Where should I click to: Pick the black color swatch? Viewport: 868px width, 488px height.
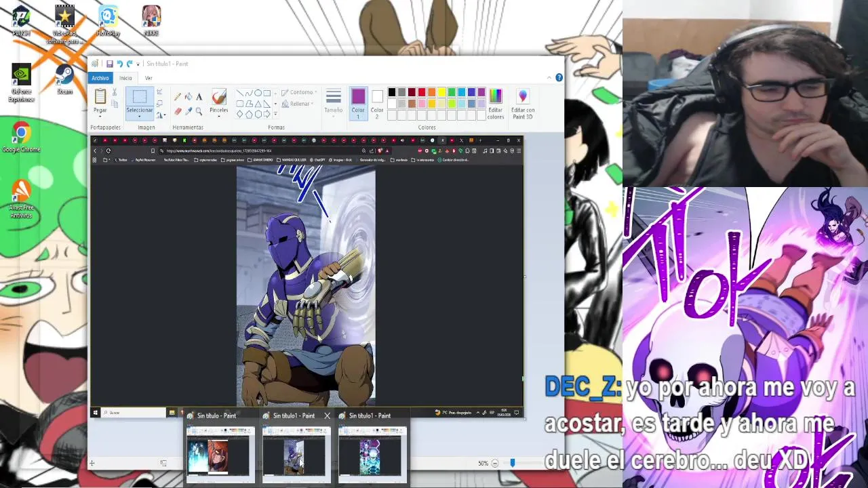click(391, 92)
